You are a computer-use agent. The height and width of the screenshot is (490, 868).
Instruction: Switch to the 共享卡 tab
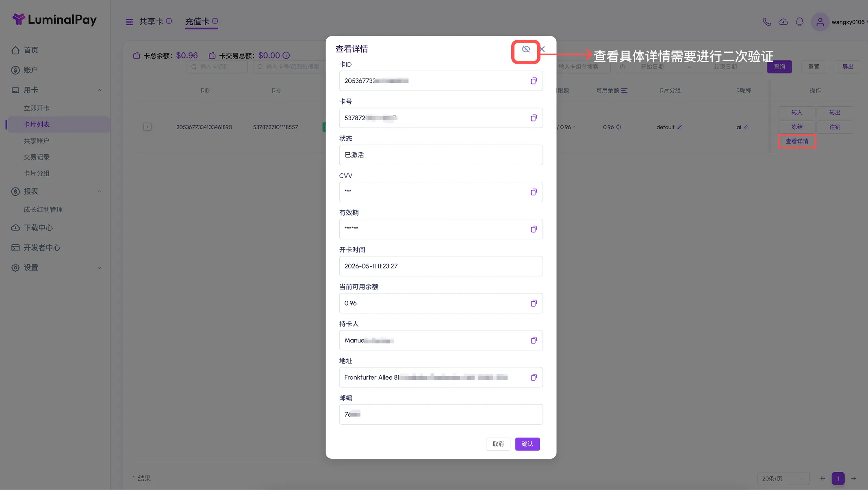point(151,21)
